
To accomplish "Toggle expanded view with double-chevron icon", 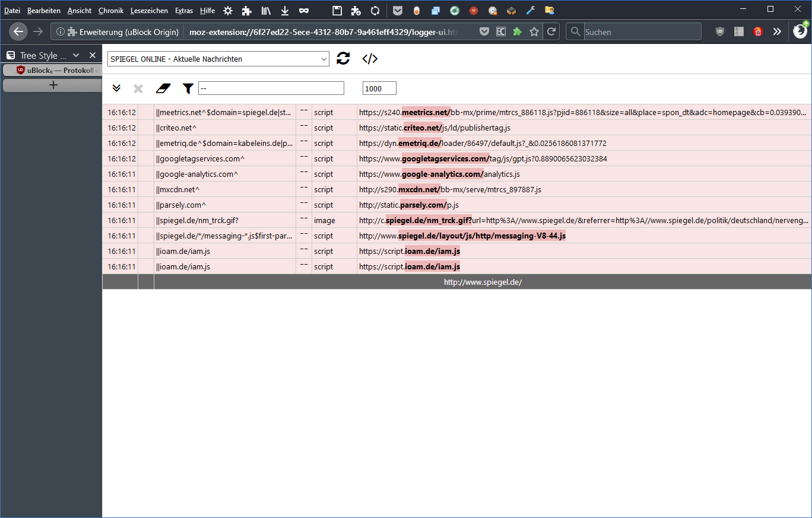I will coord(116,88).
